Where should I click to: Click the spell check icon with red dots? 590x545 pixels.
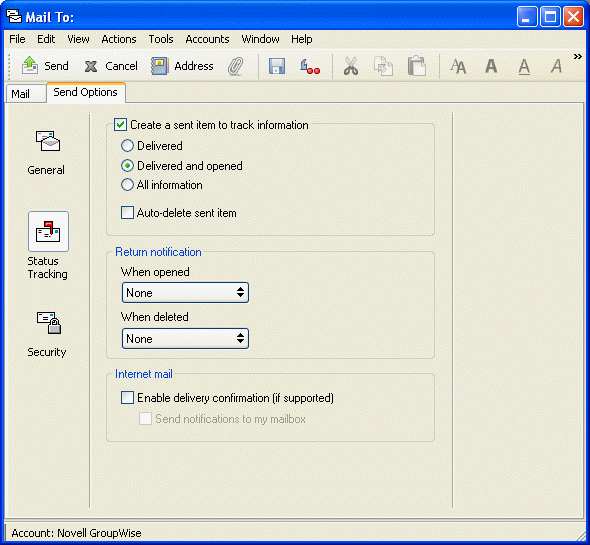[x=310, y=66]
